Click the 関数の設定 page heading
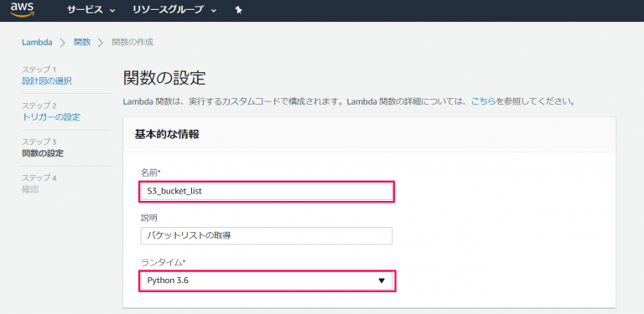Image resolution: width=644 pixels, height=314 pixels. tap(164, 78)
